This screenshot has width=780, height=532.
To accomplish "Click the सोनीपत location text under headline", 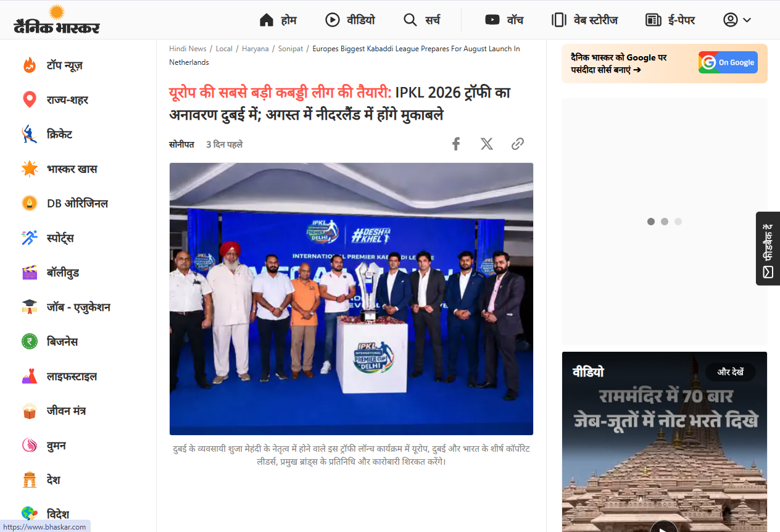I will [181, 144].
